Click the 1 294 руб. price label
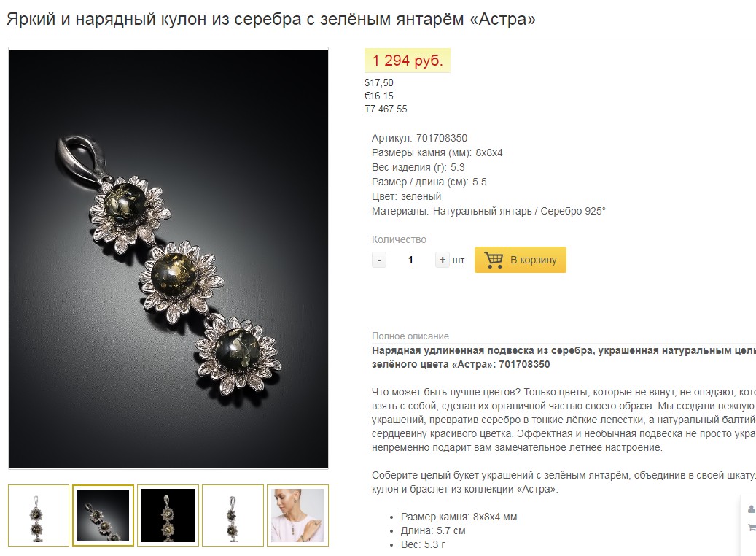 [408, 61]
